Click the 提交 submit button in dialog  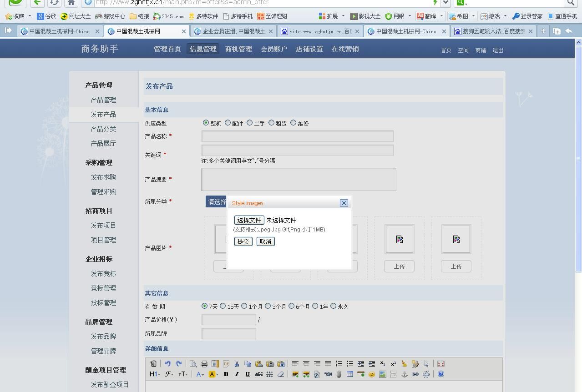click(x=243, y=241)
